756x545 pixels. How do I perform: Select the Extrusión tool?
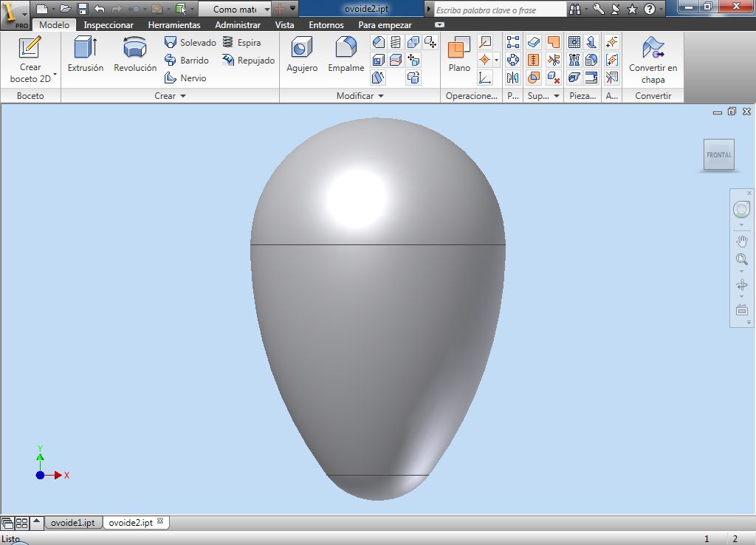tap(86, 54)
